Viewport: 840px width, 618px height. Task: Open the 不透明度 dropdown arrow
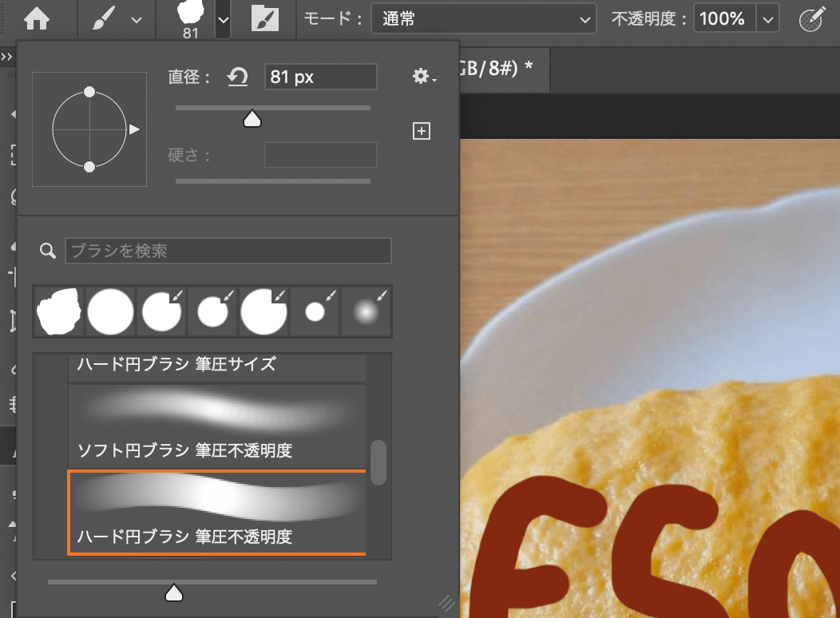(x=767, y=19)
